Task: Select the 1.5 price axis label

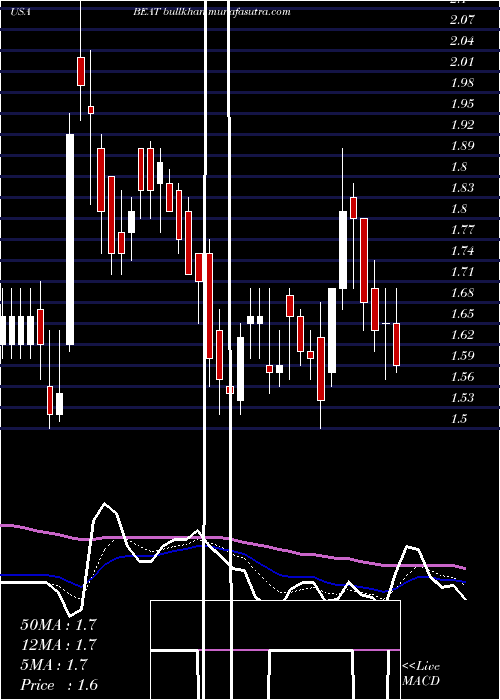Action: click(x=460, y=419)
